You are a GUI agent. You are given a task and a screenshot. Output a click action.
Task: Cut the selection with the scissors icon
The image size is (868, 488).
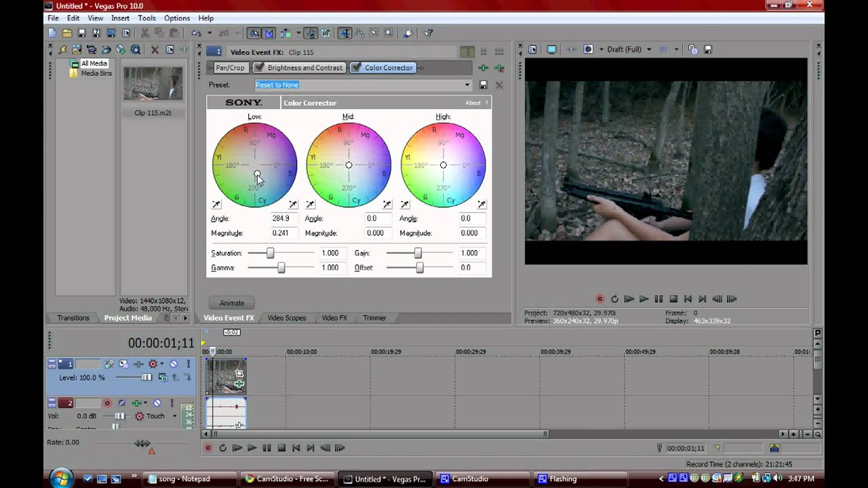(x=144, y=33)
